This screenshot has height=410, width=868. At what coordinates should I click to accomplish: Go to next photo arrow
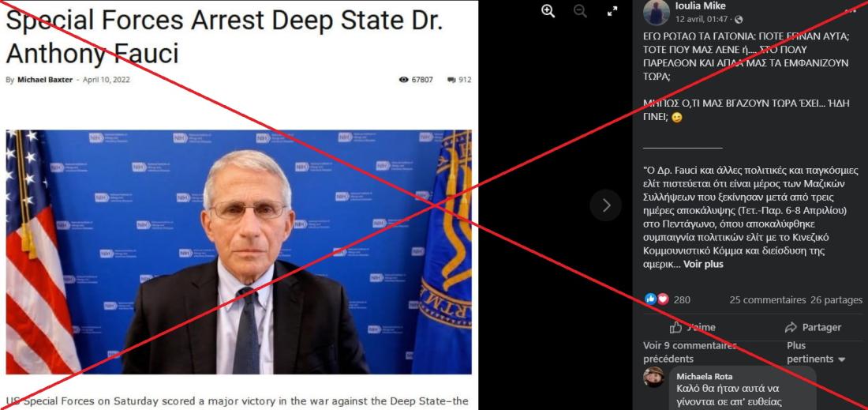click(605, 205)
